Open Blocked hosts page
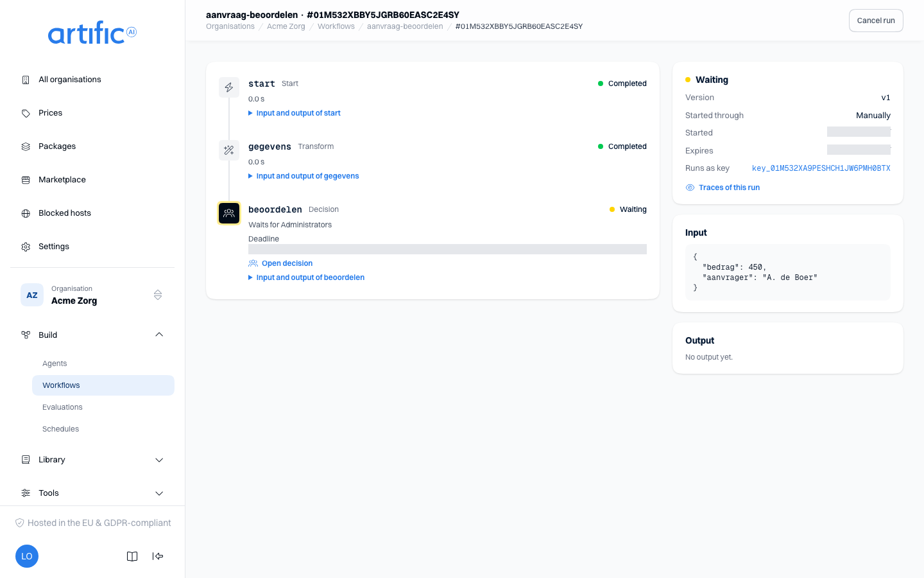This screenshot has width=924, height=578. pos(92,213)
